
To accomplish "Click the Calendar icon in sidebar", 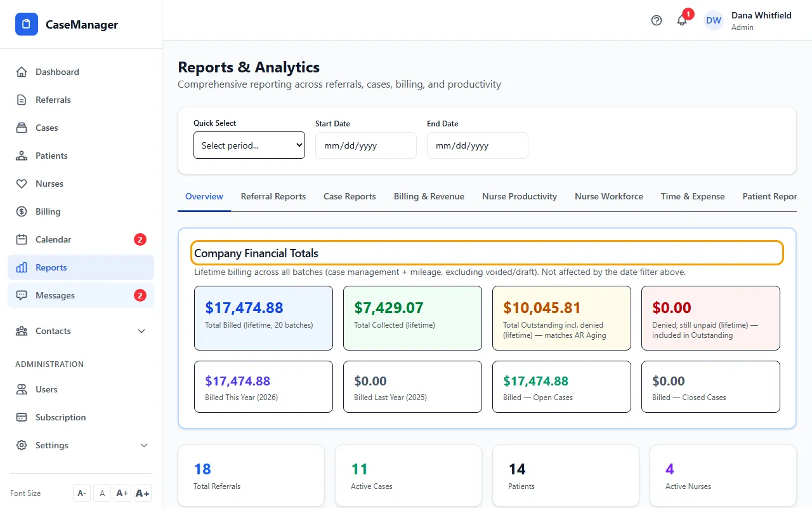I will tap(22, 239).
